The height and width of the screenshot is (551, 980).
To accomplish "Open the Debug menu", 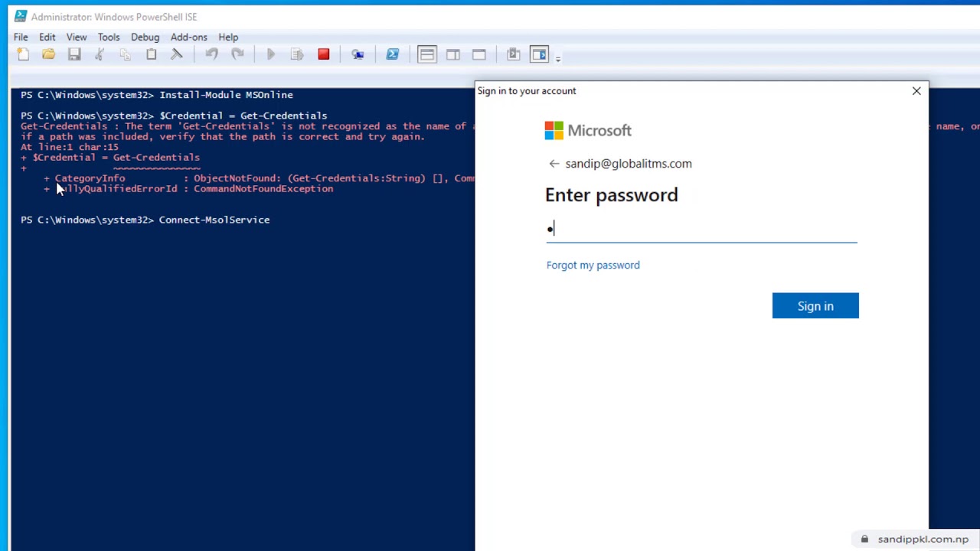I will click(x=145, y=37).
